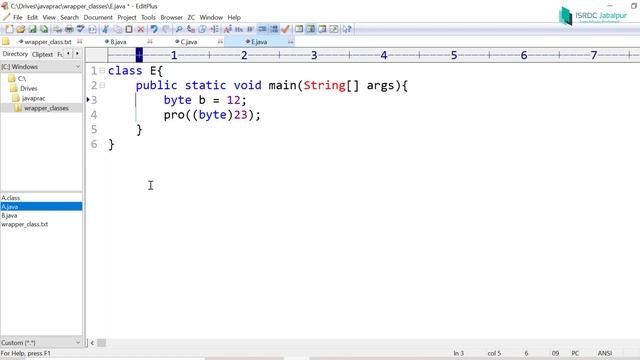Image resolution: width=640 pixels, height=360 pixels.
Task: Collapse the main method fold on line 2
Action: pos(102,85)
